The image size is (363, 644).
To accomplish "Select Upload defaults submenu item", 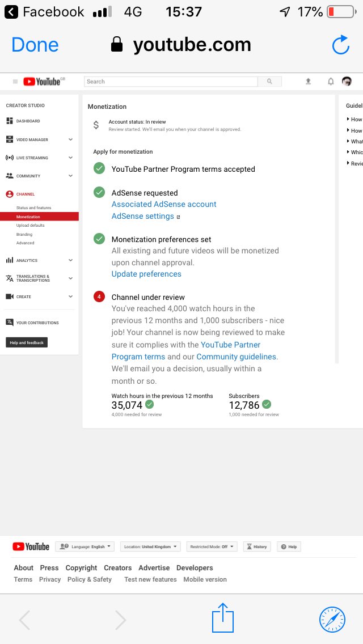I will coord(31,226).
